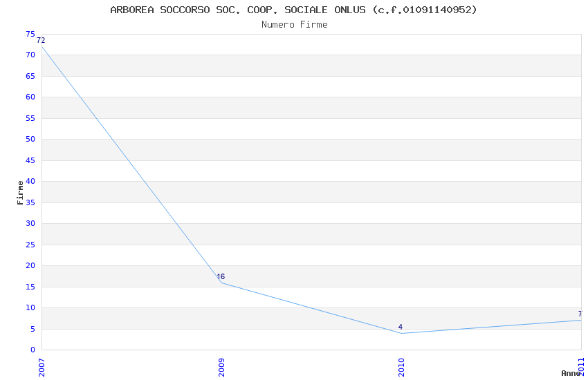Click the 2011 x-axis tick label
Viewport: 588px width, 380px height.
coord(581,366)
